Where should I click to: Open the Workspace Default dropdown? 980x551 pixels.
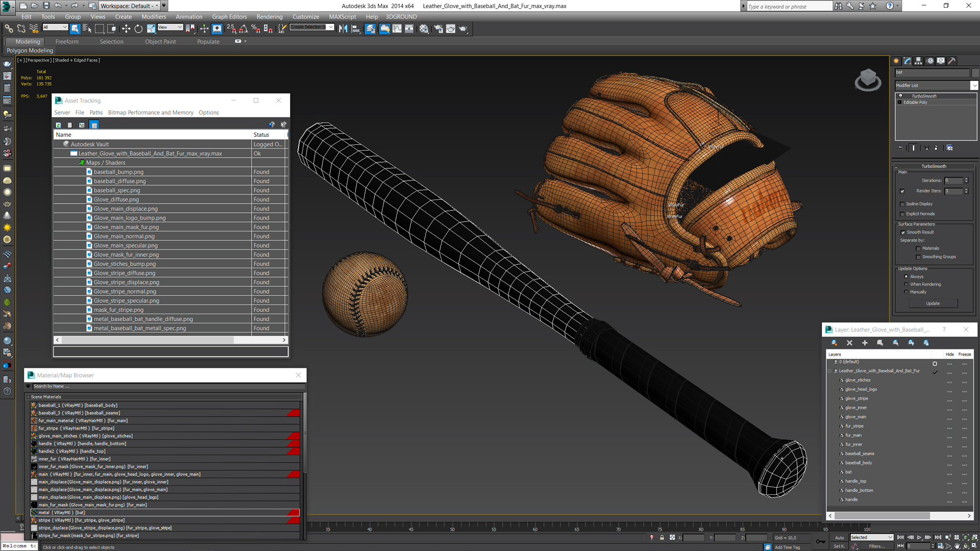click(130, 6)
